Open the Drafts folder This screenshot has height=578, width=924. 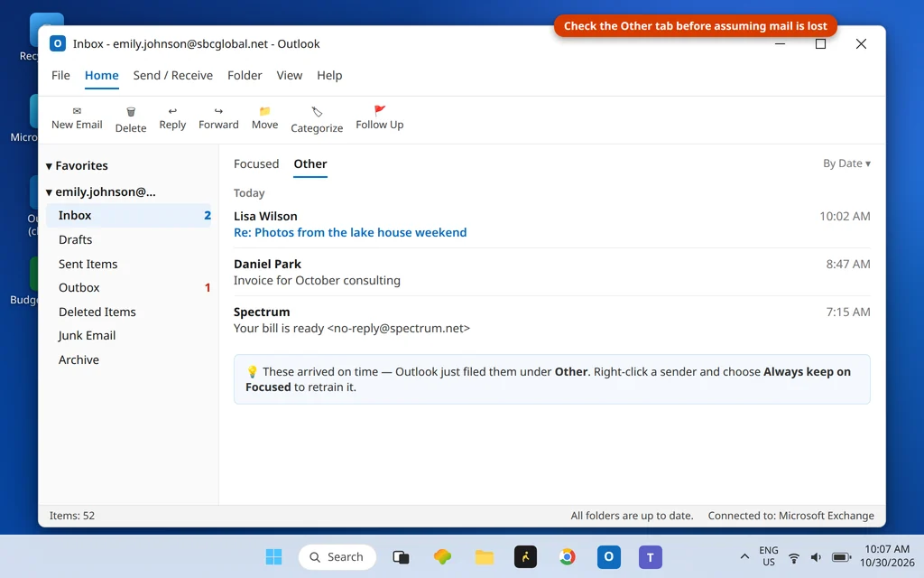[128, 239]
